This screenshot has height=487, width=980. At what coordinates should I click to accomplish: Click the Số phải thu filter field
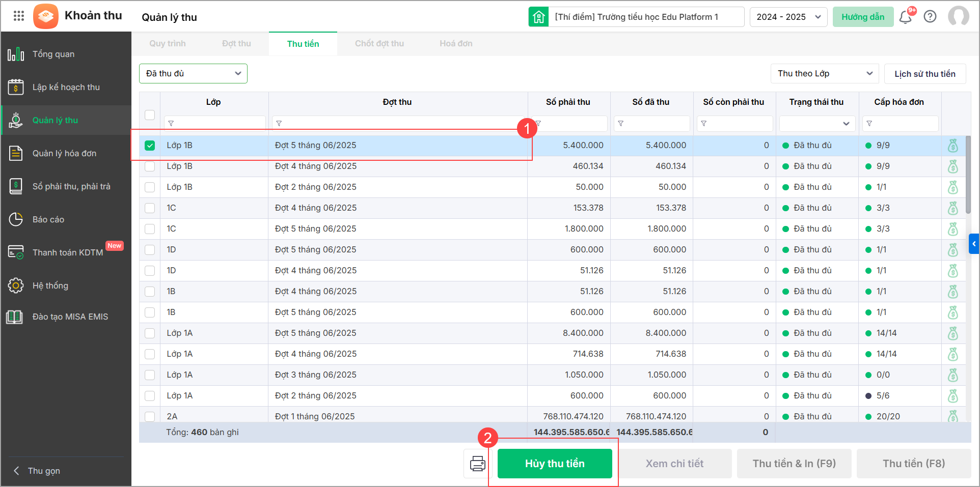coord(569,124)
